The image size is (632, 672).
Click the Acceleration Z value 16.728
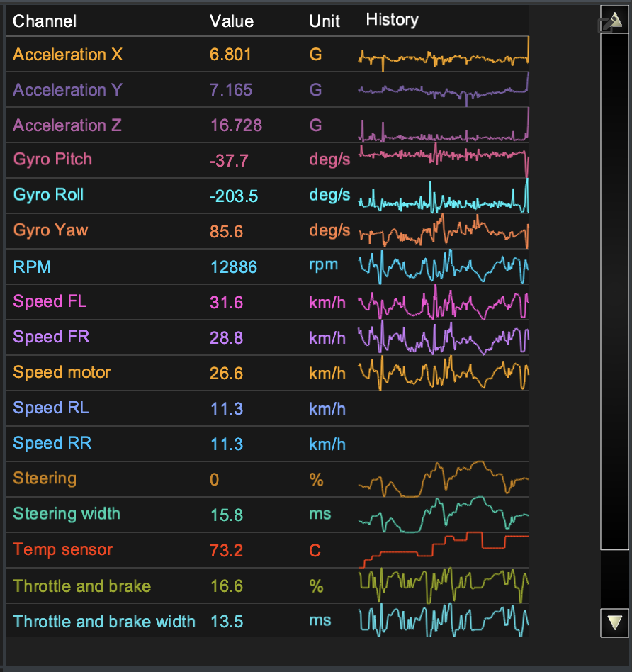click(236, 125)
